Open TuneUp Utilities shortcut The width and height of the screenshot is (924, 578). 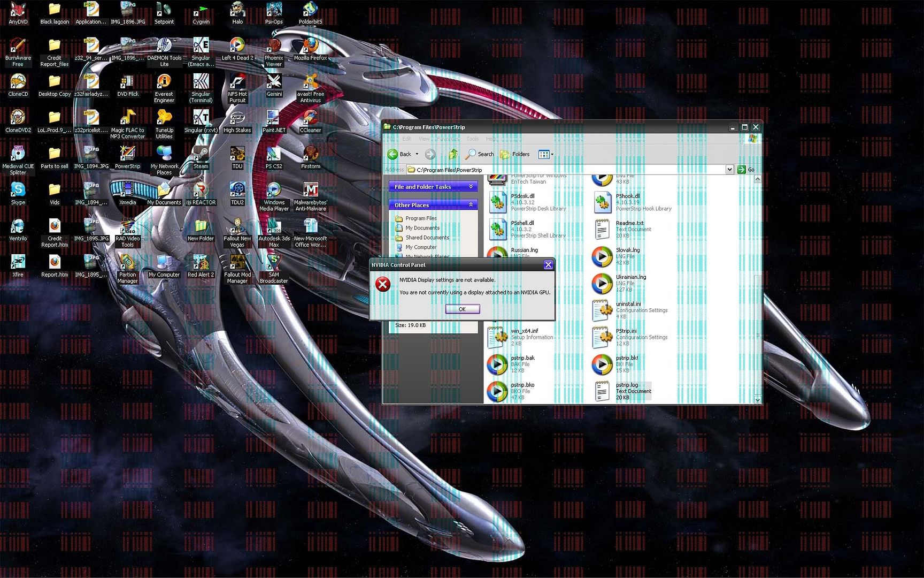pos(164,125)
